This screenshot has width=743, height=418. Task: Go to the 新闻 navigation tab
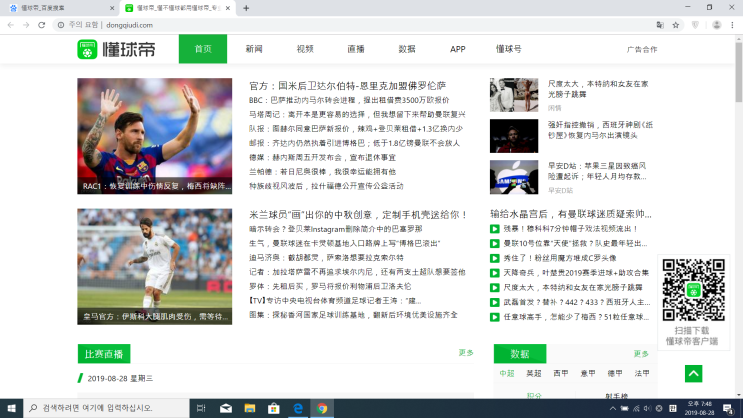tap(254, 49)
